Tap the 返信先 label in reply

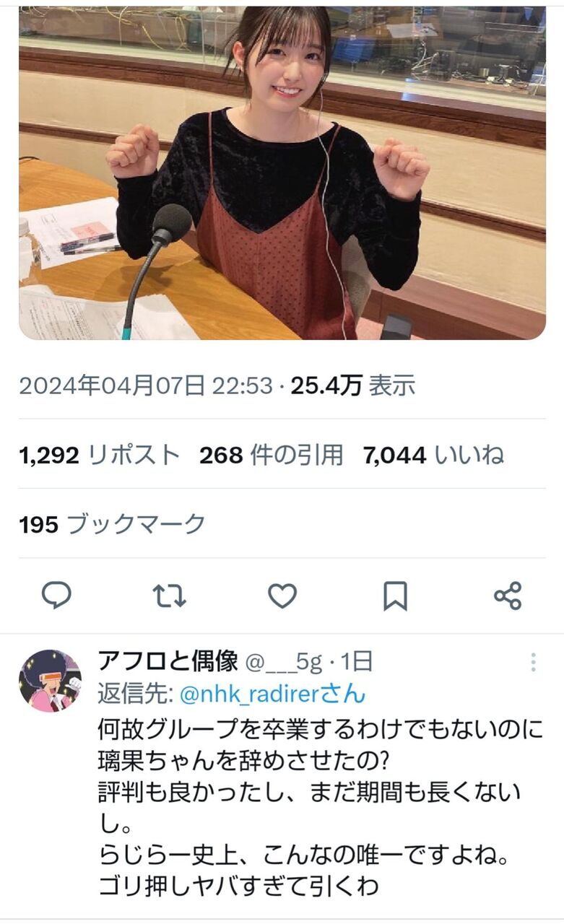(x=134, y=694)
